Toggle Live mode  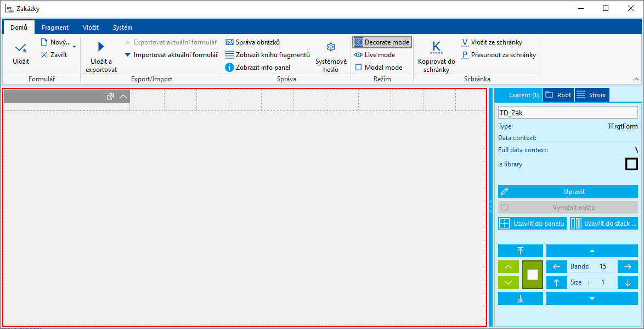click(x=375, y=55)
